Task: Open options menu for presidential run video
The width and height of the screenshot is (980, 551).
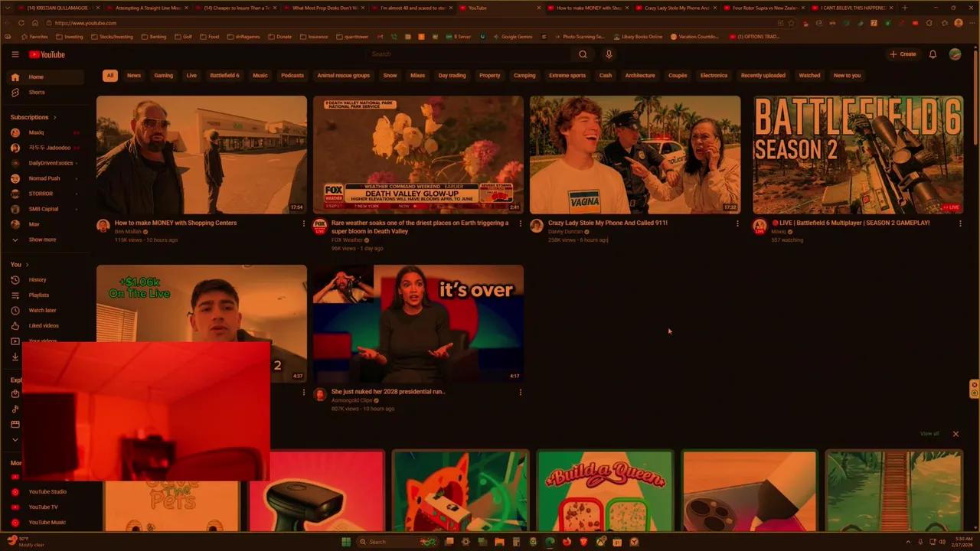Action: 521,392
